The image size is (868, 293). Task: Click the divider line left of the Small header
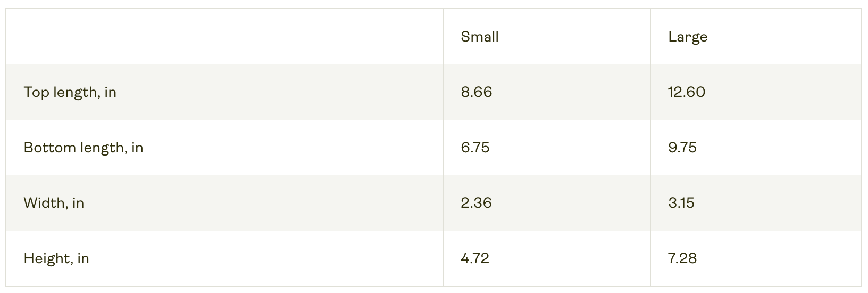click(443, 37)
